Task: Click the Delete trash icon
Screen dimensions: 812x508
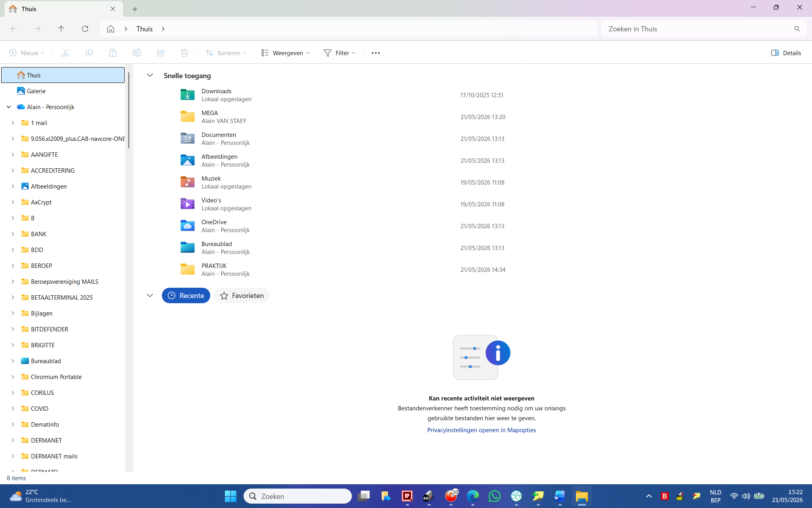Action: [184, 53]
